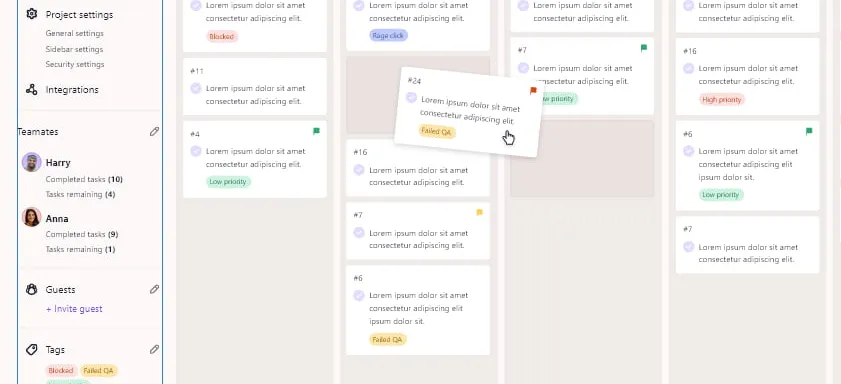Click "Completed tasks (10)" under Harry
Viewport: 841px width, 384px height.
click(84, 179)
